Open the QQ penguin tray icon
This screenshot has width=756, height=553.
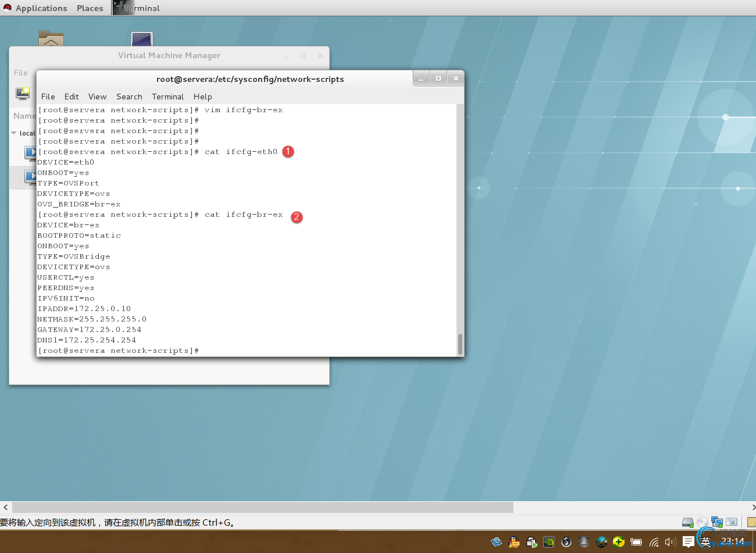click(x=514, y=542)
